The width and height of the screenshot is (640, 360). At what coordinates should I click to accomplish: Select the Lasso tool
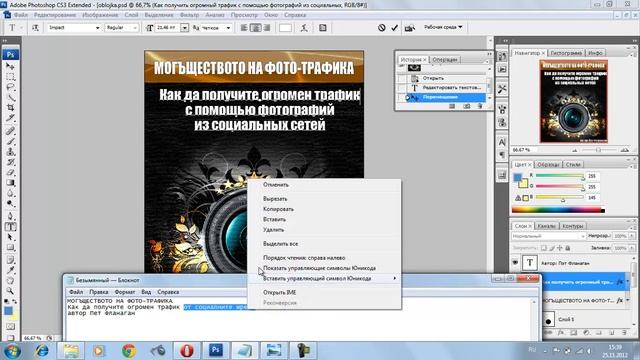click(11, 87)
